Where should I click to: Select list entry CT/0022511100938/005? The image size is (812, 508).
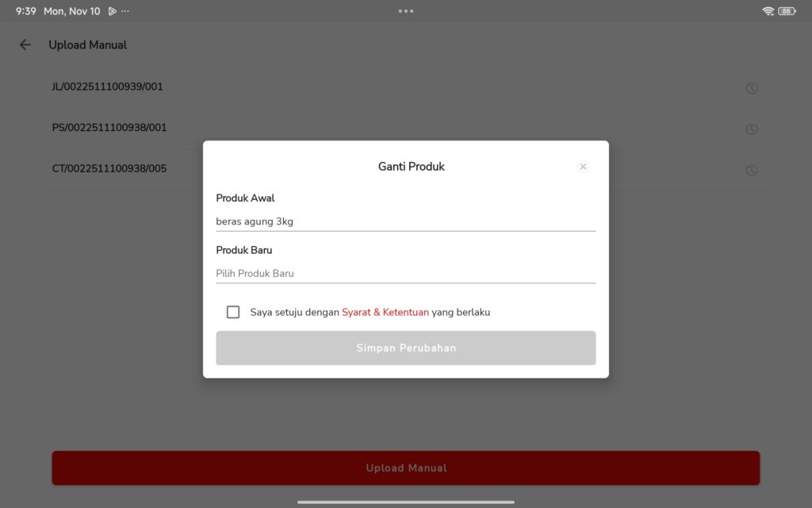pyautogui.click(x=109, y=168)
